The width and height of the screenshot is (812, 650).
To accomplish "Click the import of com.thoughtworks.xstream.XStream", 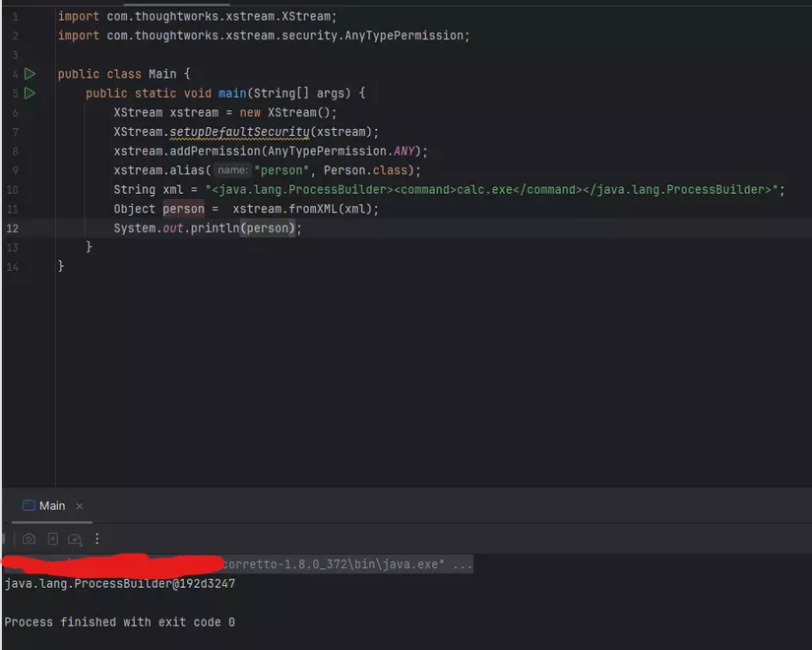I will point(197,17).
